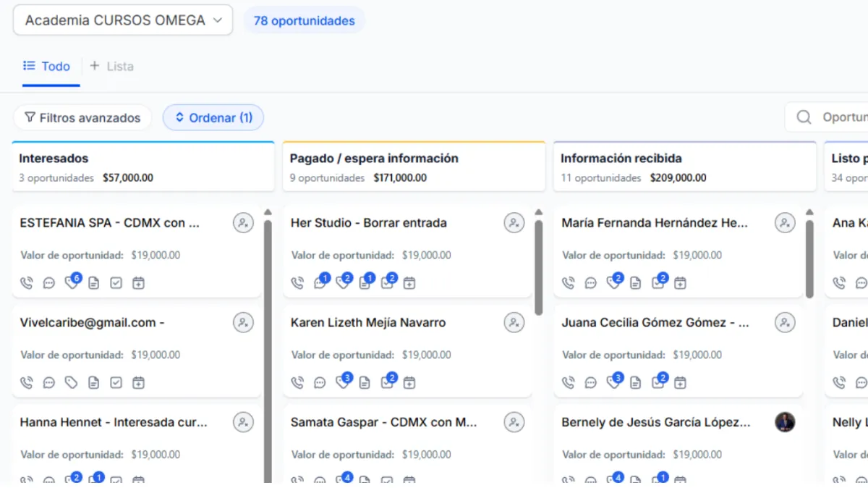This screenshot has width=868, height=488.
Task: Open ESTEFANIA SPA - CDMX opportunity title
Action: (x=110, y=223)
